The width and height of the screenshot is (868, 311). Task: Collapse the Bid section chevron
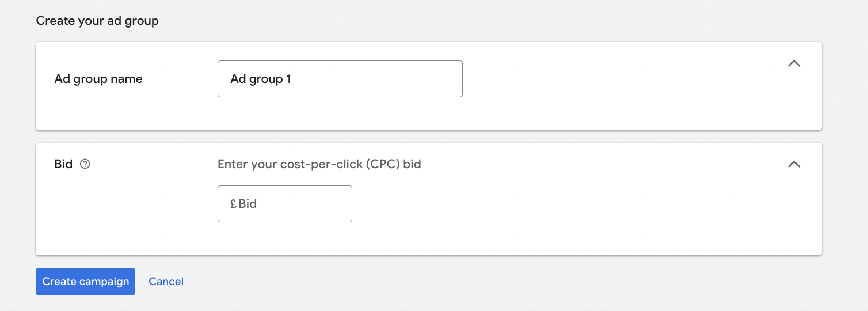[x=794, y=164]
